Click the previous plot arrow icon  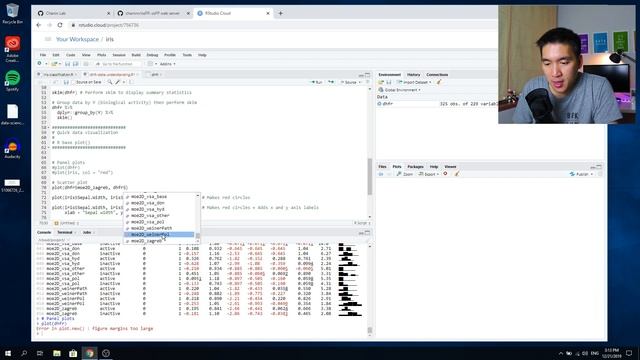(x=381, y=174)
